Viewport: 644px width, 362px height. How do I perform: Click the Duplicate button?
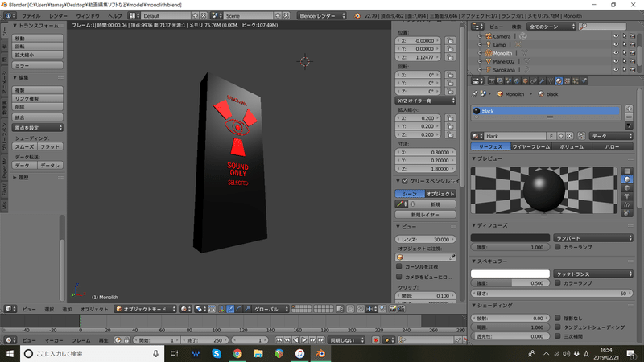click(x=37, y=90)
